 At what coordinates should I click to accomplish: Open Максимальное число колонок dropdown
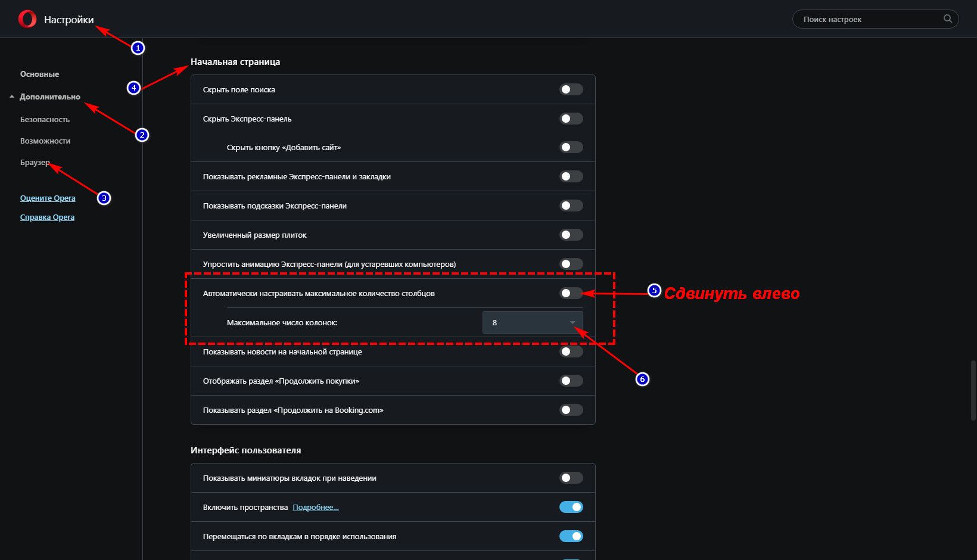533,322
